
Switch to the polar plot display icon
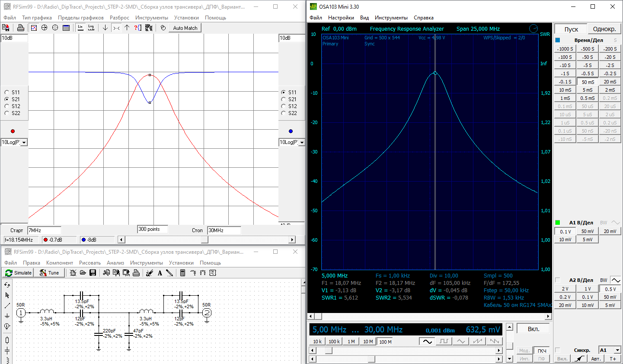pyautogui.click(x=55, y=28)
